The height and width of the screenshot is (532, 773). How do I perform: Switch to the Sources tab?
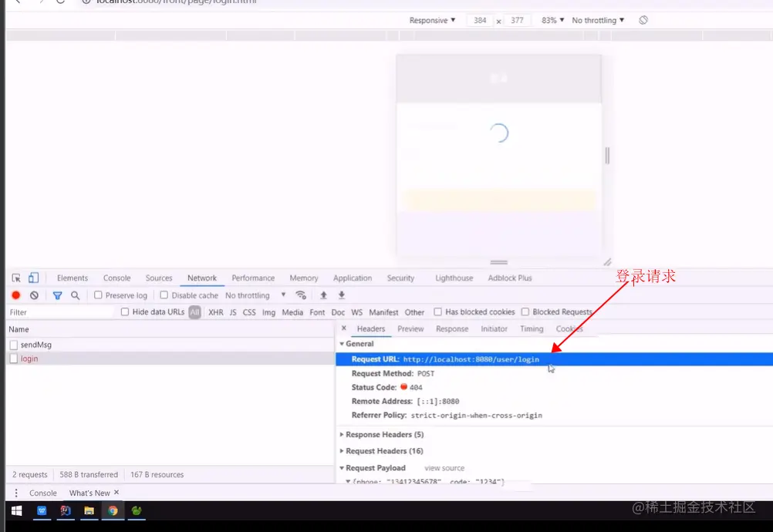(x=159, y=278)
